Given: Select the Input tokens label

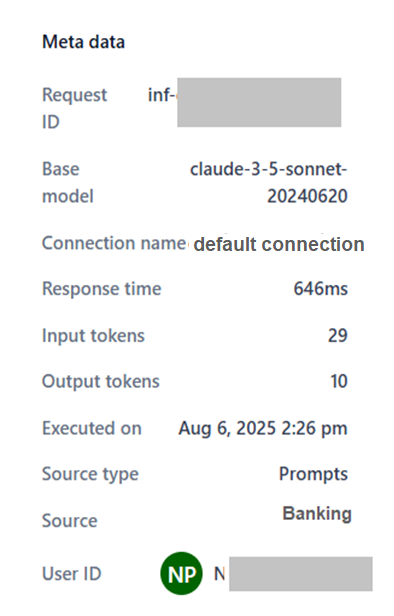Looking at the screenshot, I should coord(93,336).
